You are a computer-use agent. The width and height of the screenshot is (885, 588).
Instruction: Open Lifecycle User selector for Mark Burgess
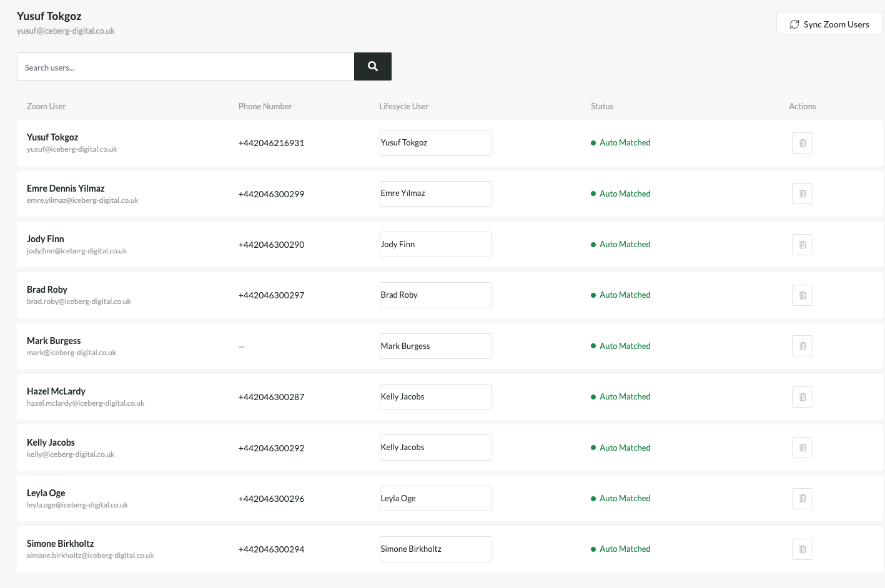(435, 346)
